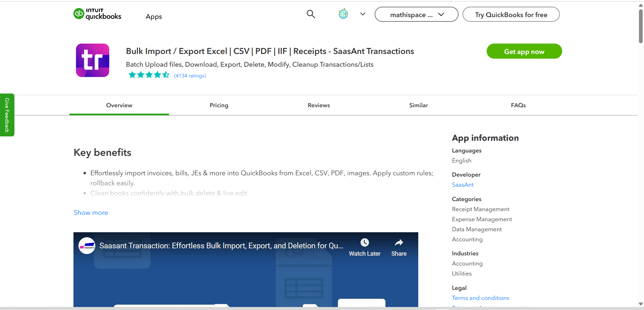644x310 pixels.
Task: Open the SaasAnt developer link
Action: point(463,185)
